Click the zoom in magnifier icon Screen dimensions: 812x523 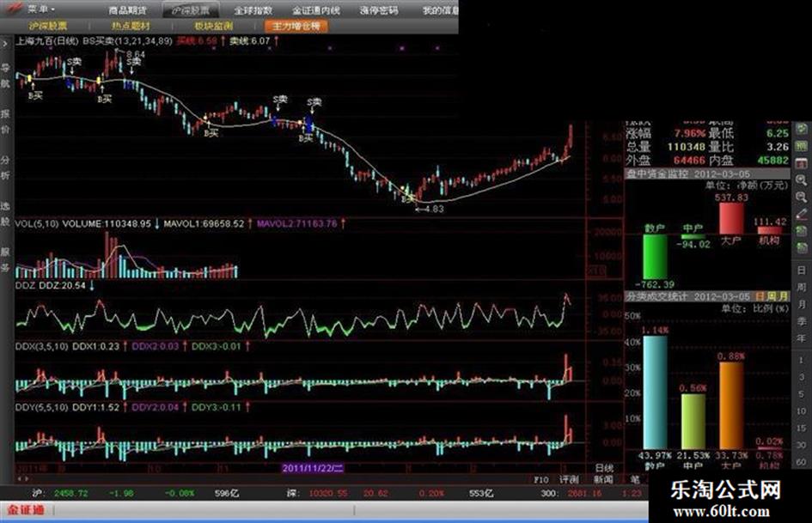pyautogui.click(x=801, y=179)
